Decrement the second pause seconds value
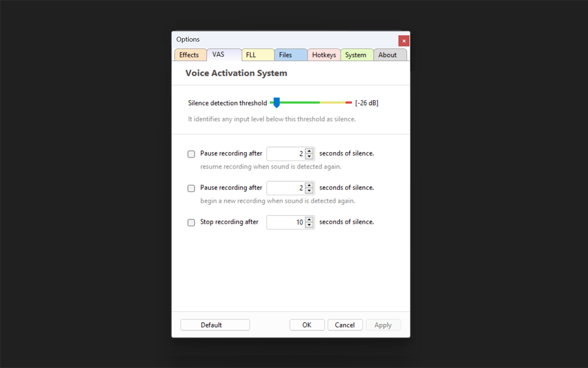The height and width of the screenshot is (368, 588). (x=309, y=190)
